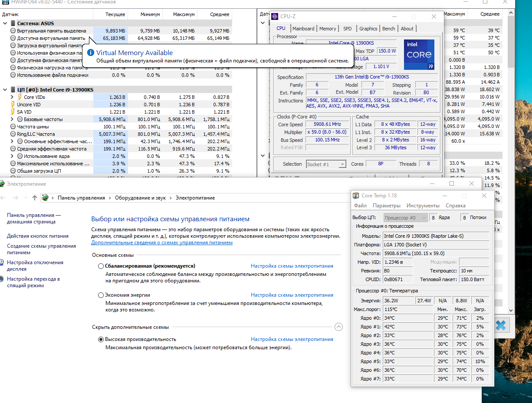Click the lightning icon beside Core VIDs
Image resolution: width=532 pixels, height=403 pixels.
pyautogui.click(x=20, y=97)
